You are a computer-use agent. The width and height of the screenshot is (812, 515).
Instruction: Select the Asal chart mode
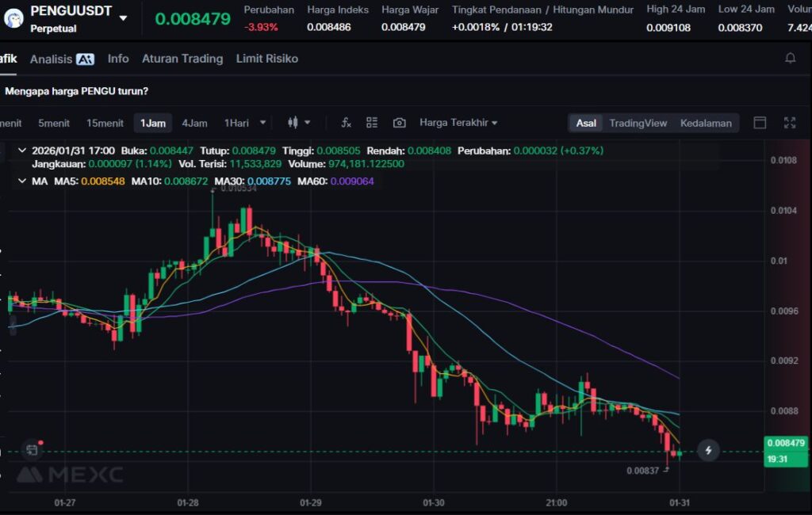[x=586, y=123]
